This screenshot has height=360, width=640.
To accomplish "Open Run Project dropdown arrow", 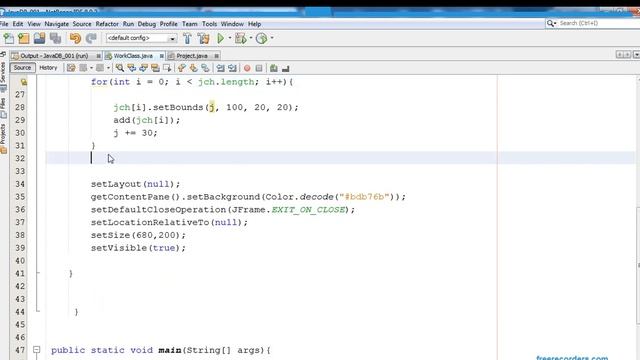I will point(230,38).
